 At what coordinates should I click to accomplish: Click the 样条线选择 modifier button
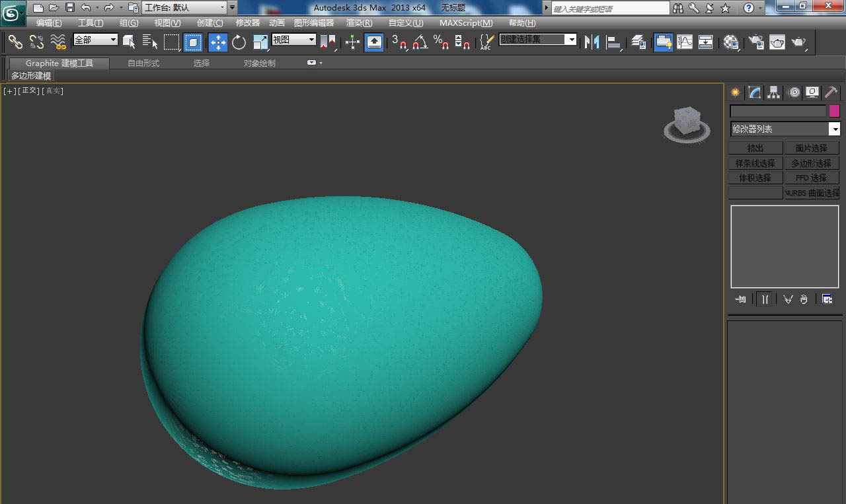(x=755, y=163)
